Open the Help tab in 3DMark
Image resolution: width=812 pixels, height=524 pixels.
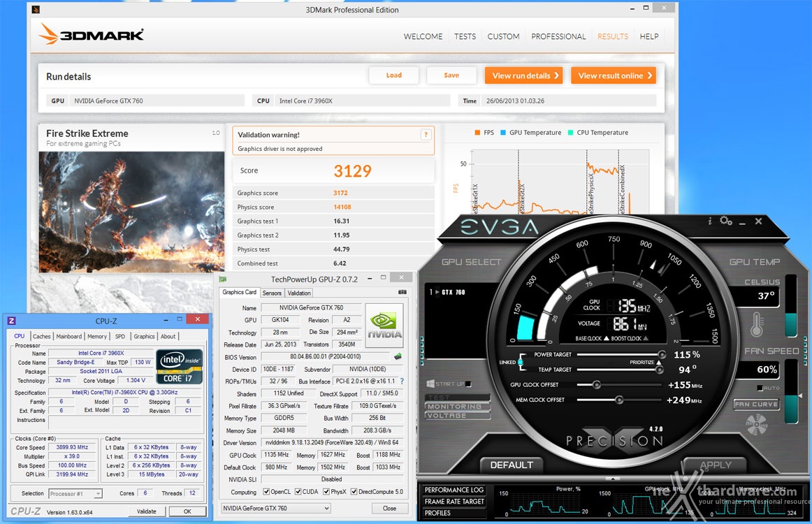coord(649,37)
